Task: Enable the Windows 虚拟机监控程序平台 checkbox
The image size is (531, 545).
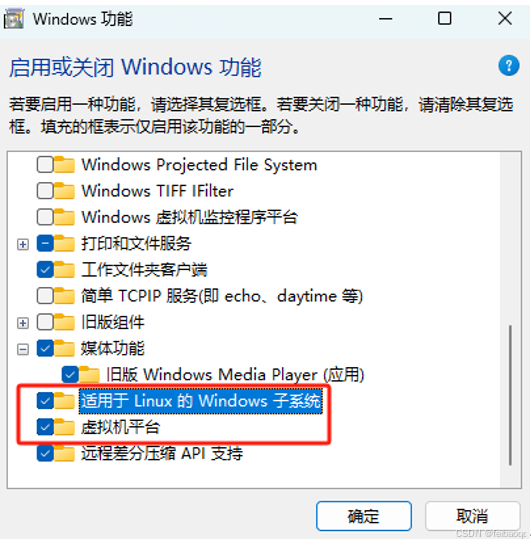Action: (45, 217)
